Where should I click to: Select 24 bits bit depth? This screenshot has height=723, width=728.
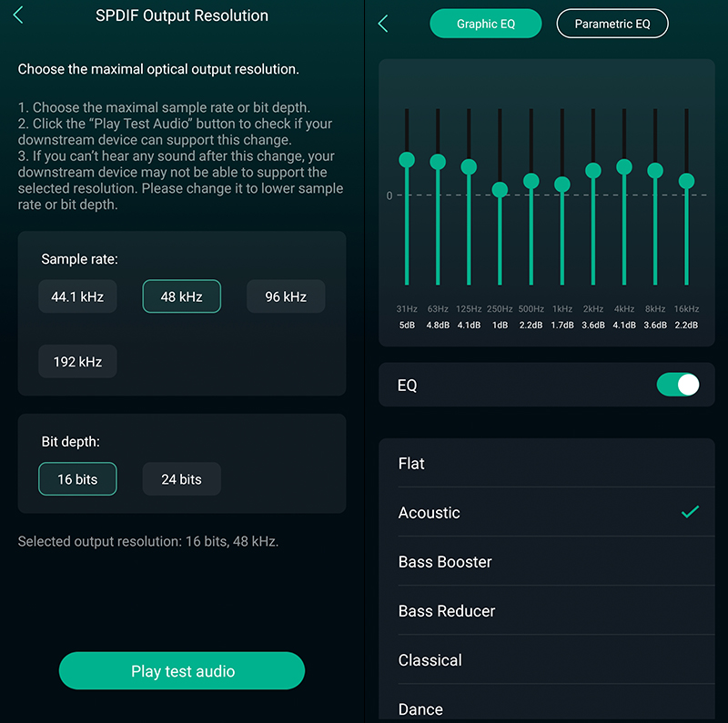[x=181, y=478]
